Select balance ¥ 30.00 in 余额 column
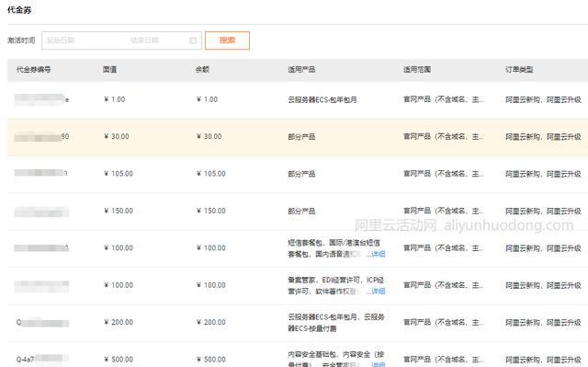 (x=209, y=137)
